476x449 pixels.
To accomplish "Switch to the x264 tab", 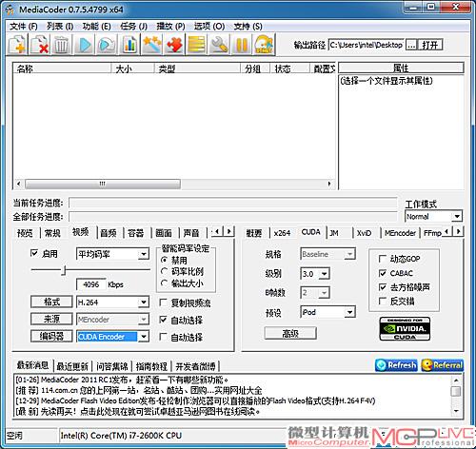I will tap(282, 233).
